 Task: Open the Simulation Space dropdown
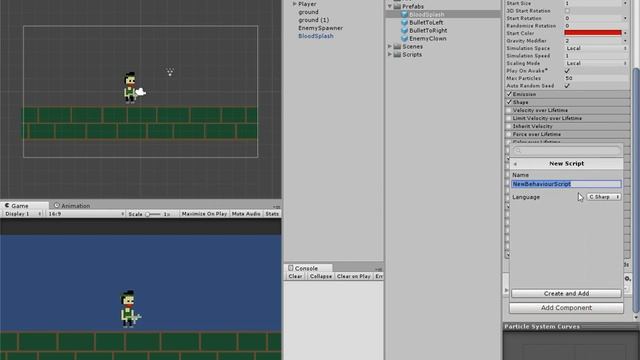(x=596, y=48)
